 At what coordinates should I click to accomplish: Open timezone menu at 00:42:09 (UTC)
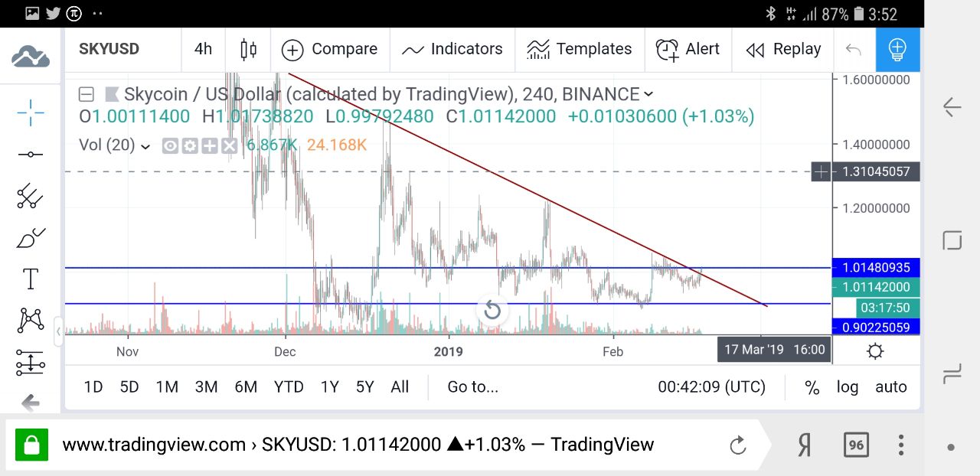pyautogui.click(x=712, y=387)
